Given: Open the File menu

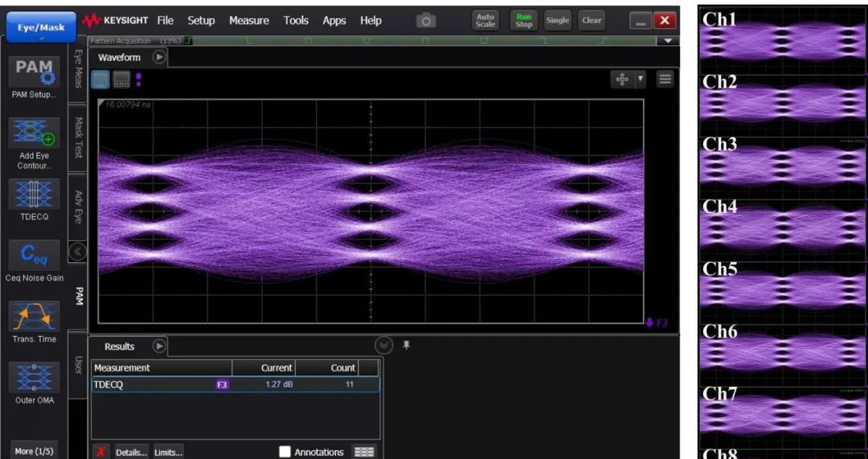Looking at the screenshot, I should pyautogui.click(x=165, y=20).
